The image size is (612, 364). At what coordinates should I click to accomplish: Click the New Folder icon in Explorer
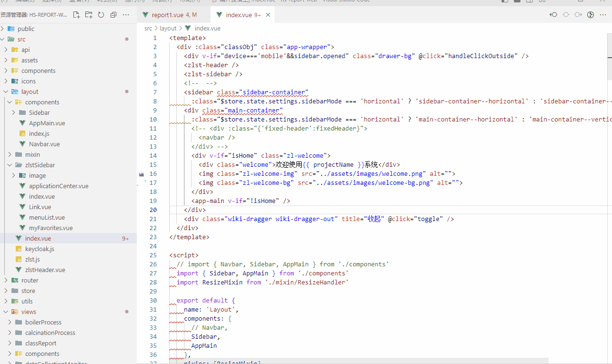point(89,15)
